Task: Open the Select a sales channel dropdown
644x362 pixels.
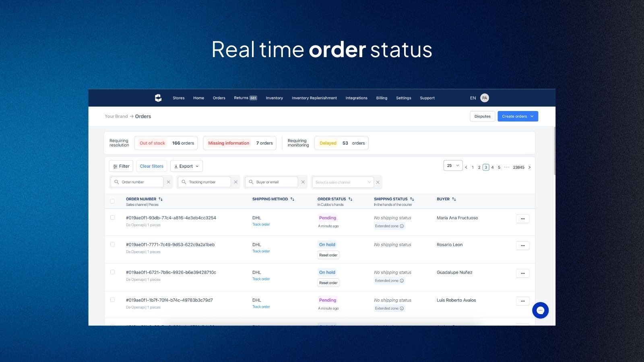Action: [x=342, y=182]
